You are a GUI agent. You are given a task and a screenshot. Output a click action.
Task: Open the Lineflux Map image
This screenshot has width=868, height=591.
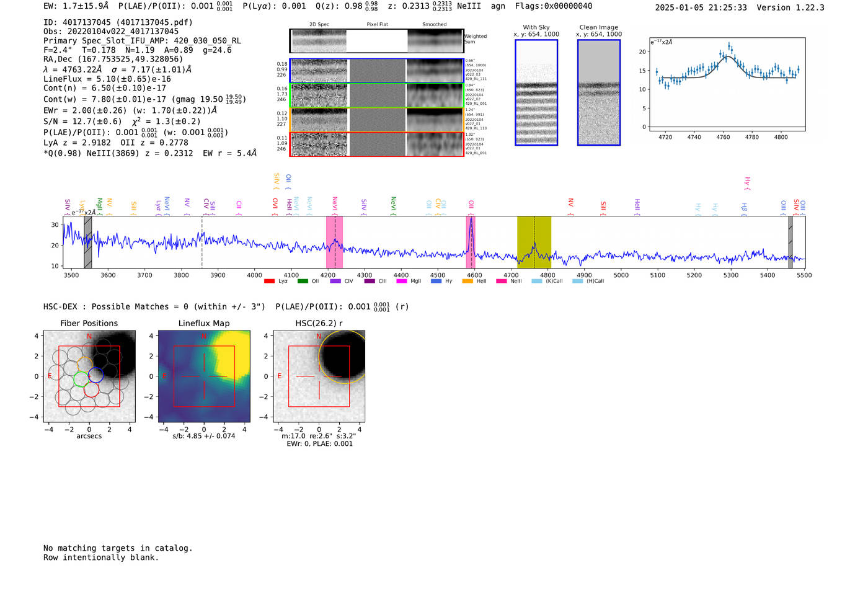(x=204, y=376)
